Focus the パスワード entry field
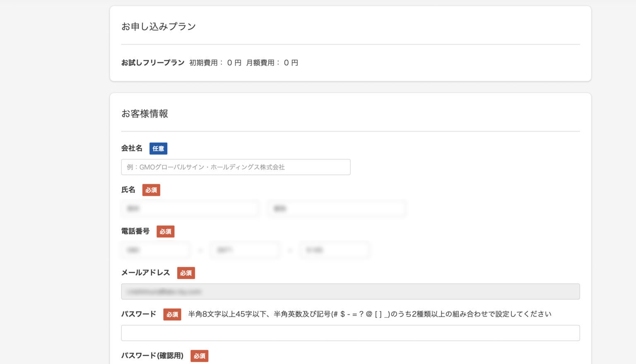 click(x=350, y=333)
